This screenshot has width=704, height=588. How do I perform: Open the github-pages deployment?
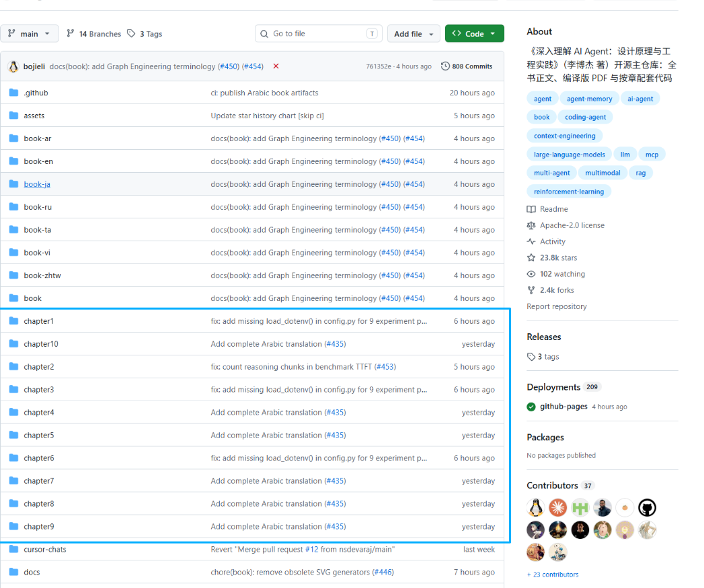(x=563, y=407)
